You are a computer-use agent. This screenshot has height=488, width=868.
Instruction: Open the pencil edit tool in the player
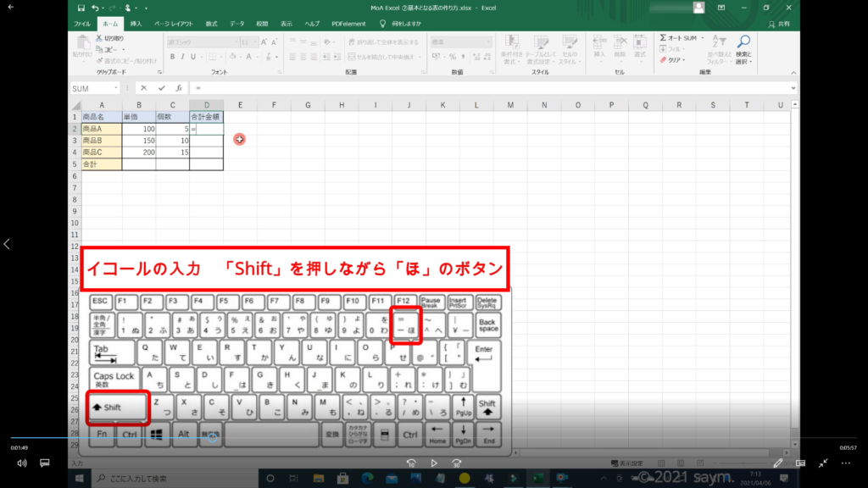[x=779, y=463]
